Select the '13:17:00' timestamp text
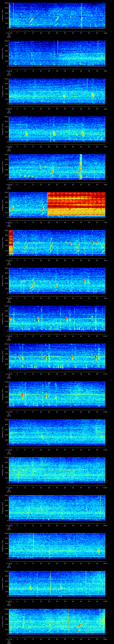The image size is (114, 644). pyautogui.click(x=9, y=639)
